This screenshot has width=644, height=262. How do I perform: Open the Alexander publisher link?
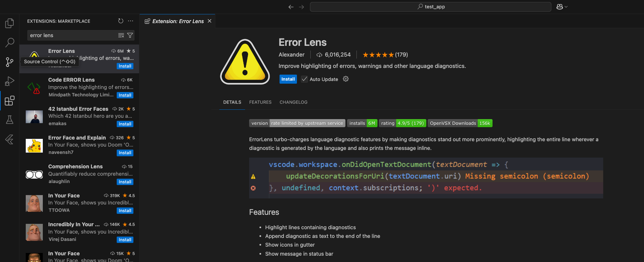(292, 55)
